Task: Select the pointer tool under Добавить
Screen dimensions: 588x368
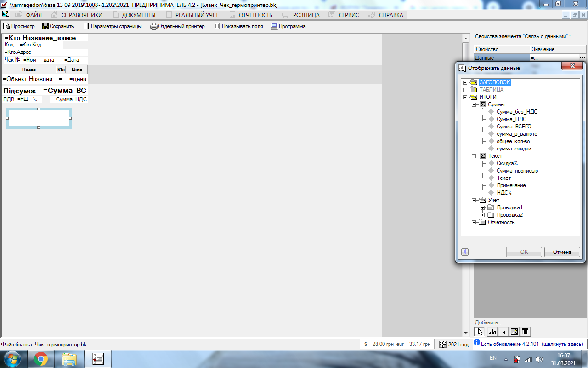Action: click(480, 332)
